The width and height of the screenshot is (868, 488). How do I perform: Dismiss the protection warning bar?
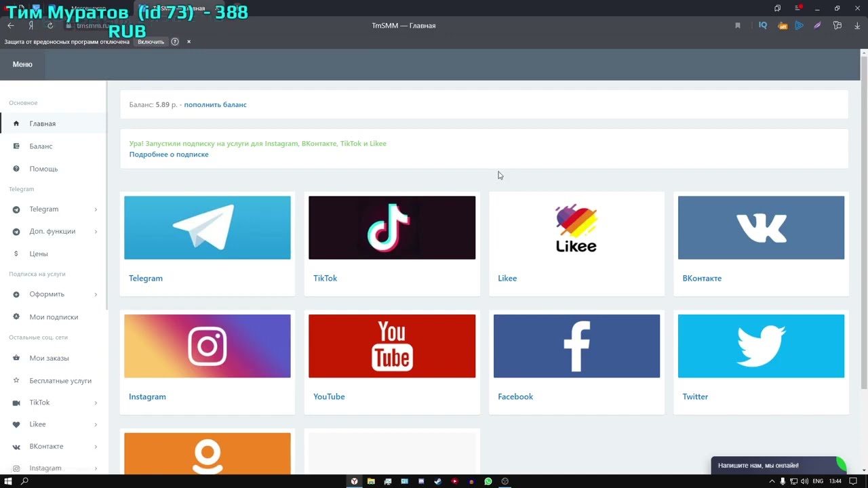[189, 42]
